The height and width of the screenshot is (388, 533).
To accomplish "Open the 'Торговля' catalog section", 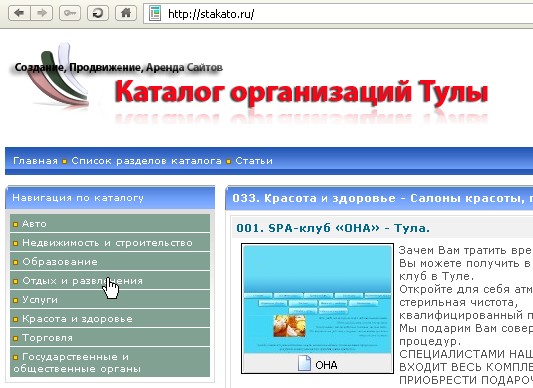I will [110, 338].
